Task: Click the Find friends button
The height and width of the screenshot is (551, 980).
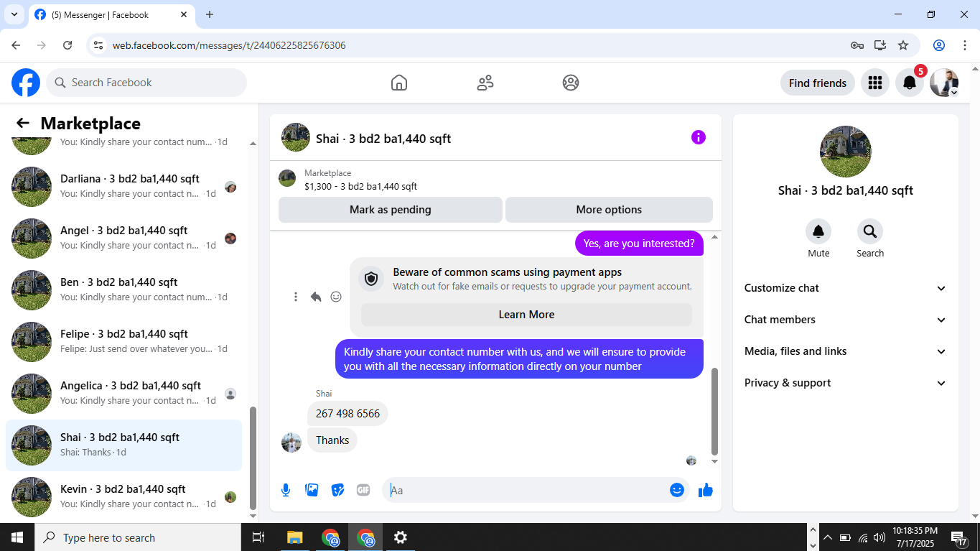Action: 818,83
